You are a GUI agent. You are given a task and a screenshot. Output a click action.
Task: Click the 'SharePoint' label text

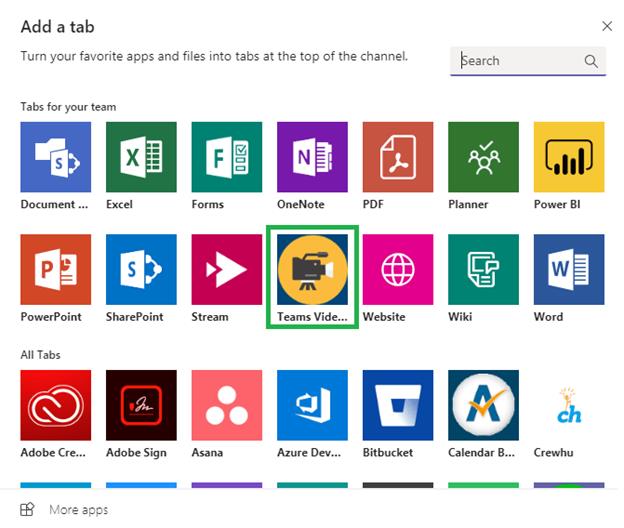tap(135, 317)
